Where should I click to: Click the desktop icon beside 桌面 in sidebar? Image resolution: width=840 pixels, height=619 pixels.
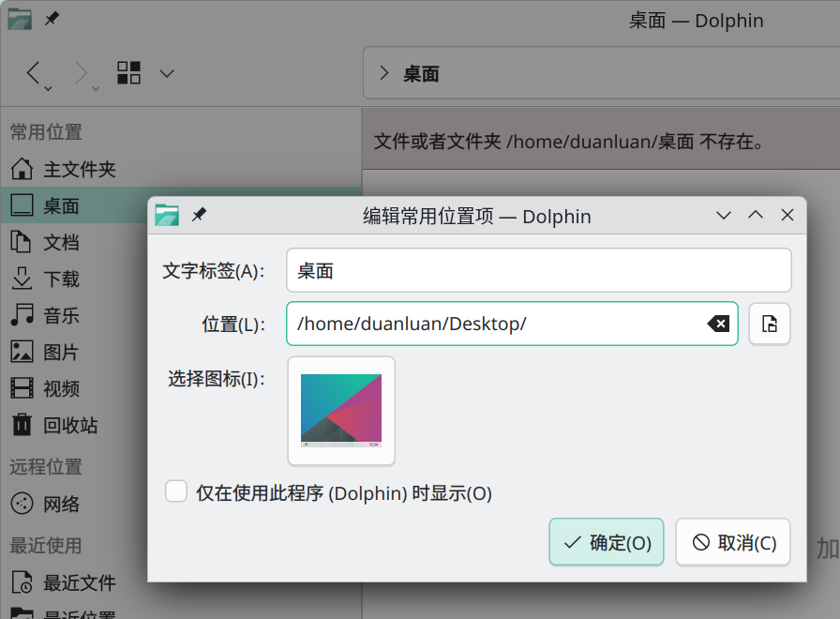coord(22,205)
